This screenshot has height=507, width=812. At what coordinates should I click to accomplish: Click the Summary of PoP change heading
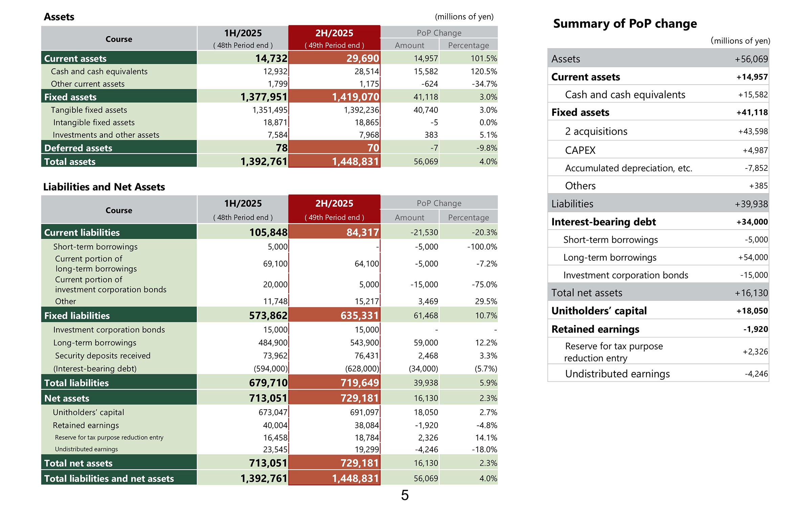pyautogui.click(x=625, y=24)
